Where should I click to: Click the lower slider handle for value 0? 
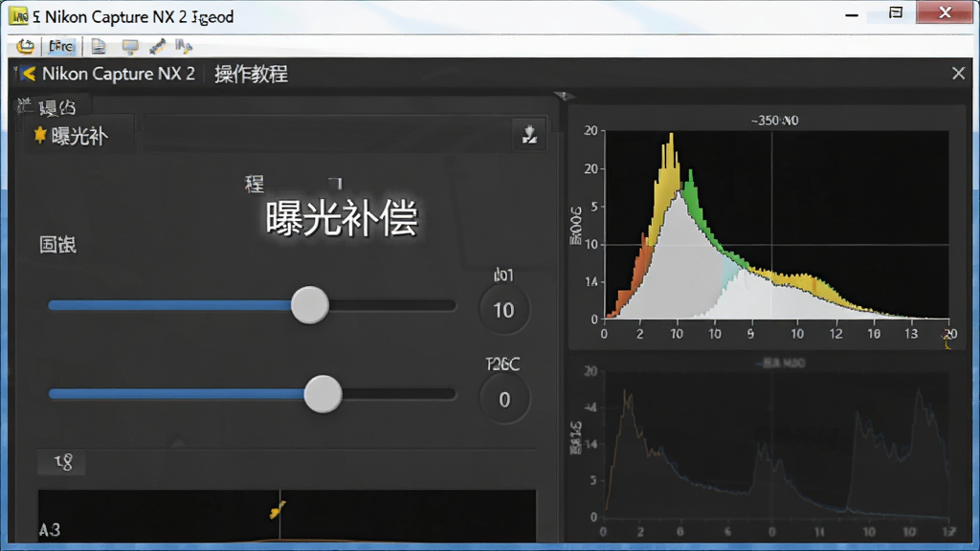click(x=323, y=394)
